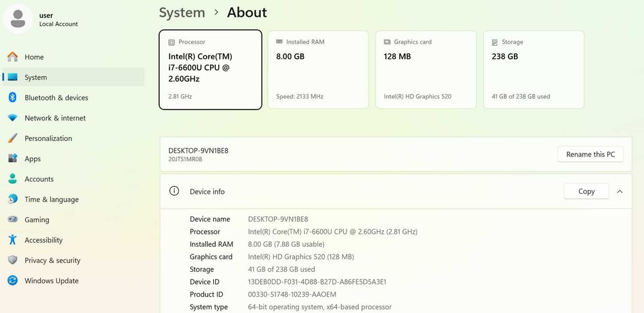The height and width of the screenshot is (313, 644).
Task: Open Gaming settings label
Action: tap(37, 220)
